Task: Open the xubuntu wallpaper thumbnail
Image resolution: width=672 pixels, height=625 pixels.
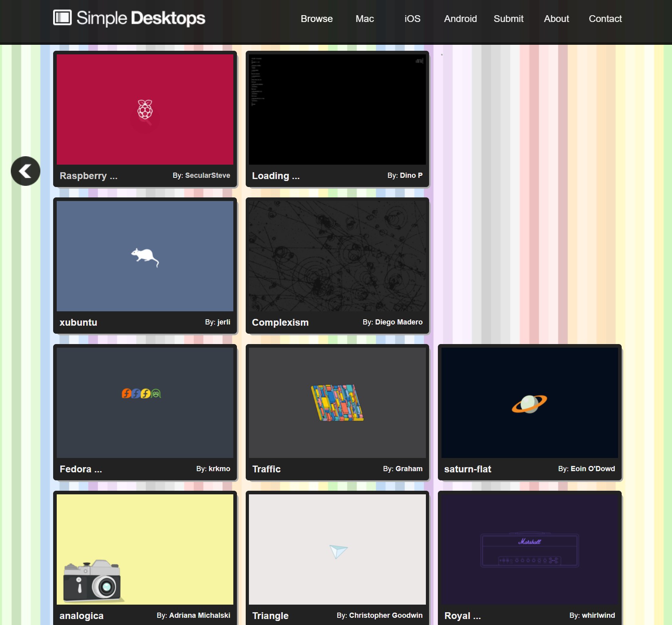Action: [145, 256]
